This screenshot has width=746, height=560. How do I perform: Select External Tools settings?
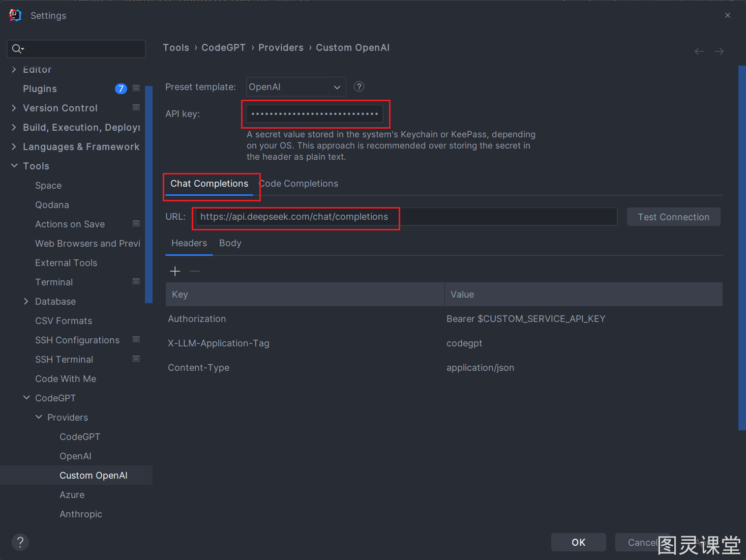click(66, 263)
